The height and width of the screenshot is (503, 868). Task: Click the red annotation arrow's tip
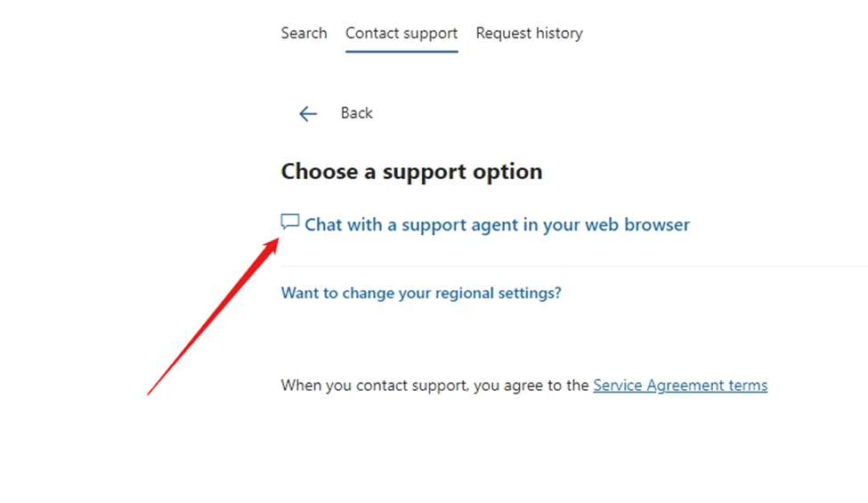277,240
